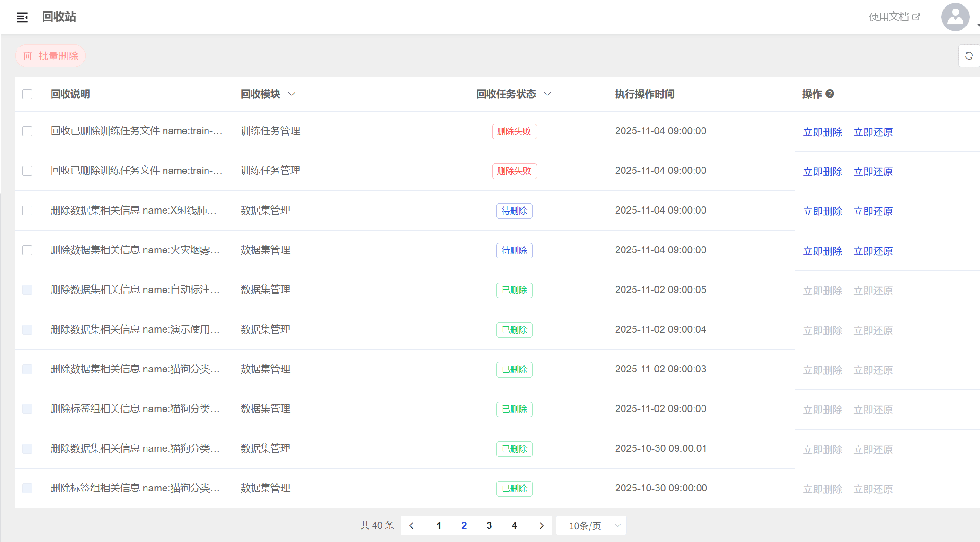
Task: Open the 回收任务状态 filter dropdown
Action: (x=547, y=94)
